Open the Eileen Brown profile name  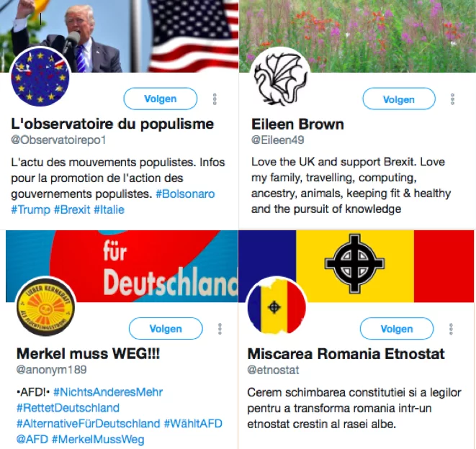(297, 124)
